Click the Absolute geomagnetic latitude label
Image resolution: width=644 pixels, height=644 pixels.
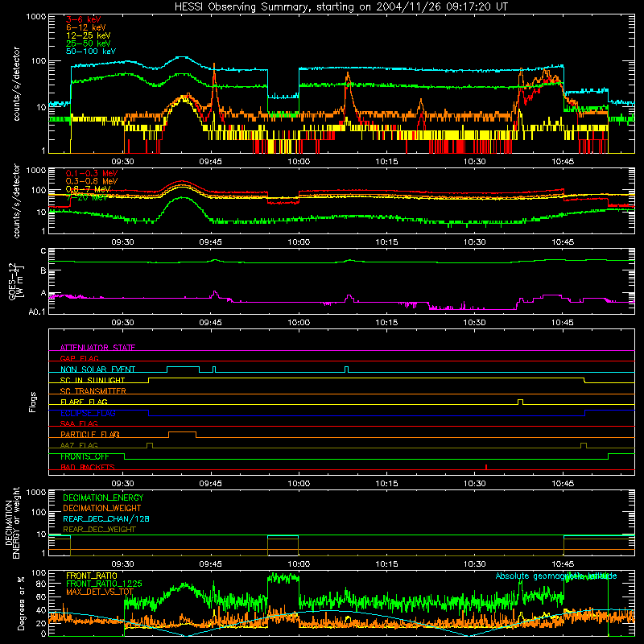pyautogui.click(x=556, y=576)
